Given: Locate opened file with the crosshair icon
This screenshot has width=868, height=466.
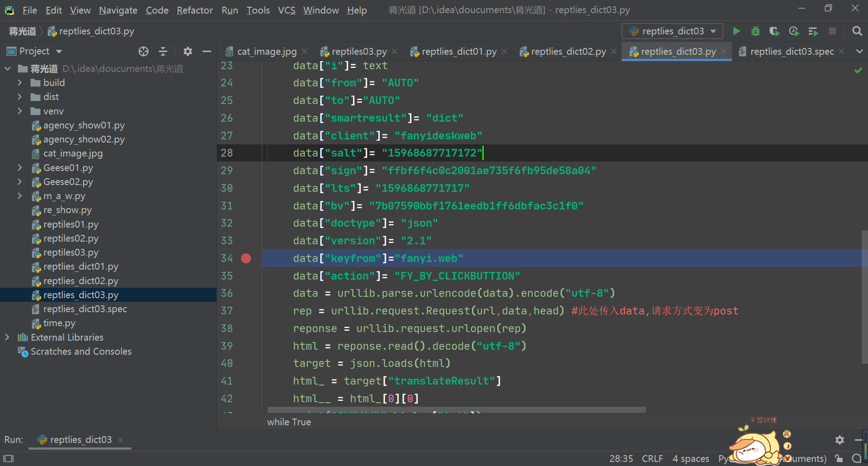Looking at the screenshot, I should tap(143, 52).
